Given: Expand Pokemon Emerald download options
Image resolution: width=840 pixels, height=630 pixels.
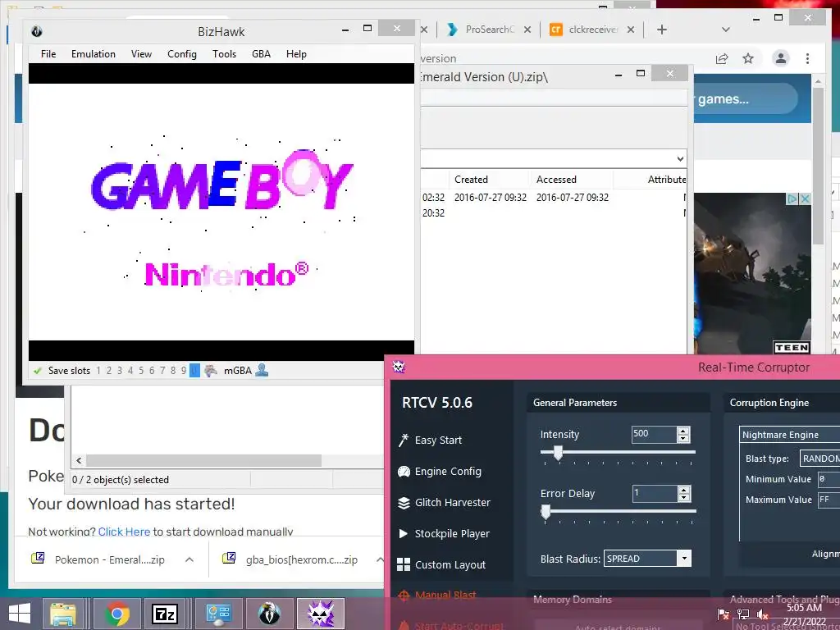Looking at the screenshot, I should click(189, 559).
